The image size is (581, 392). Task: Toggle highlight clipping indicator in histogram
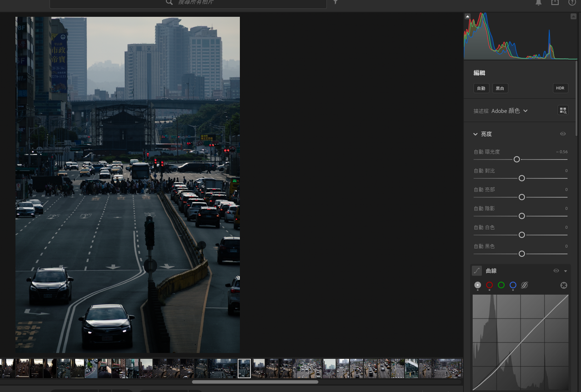pyautogui.click(x=573, y=16)
